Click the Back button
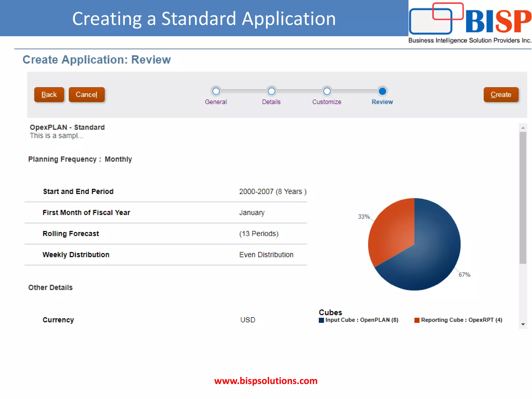The height and width of the screenshot is (399, 532). 49,95
